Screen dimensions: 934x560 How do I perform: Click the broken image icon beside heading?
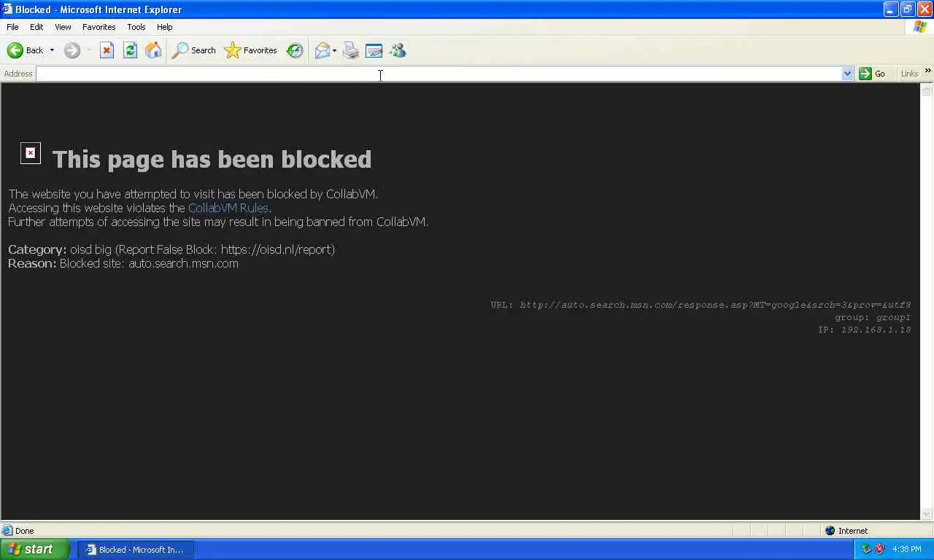31,153
